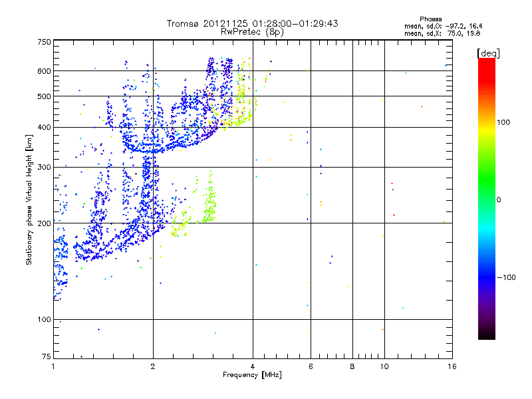Click the y-axis tick "200"
Image resolution: width=532 pixels, height=399 pixels.
tap(44, 223)
